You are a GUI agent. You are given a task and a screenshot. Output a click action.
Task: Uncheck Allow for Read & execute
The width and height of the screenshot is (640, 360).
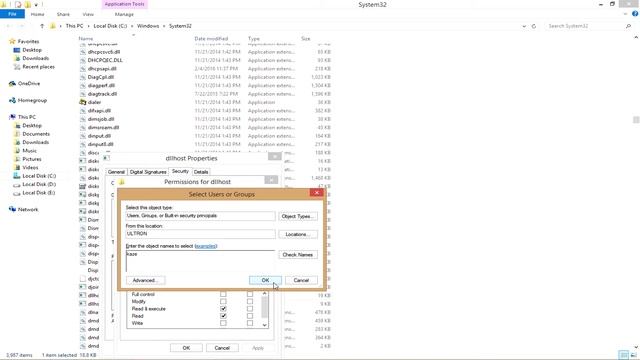[x=223, y=309]
